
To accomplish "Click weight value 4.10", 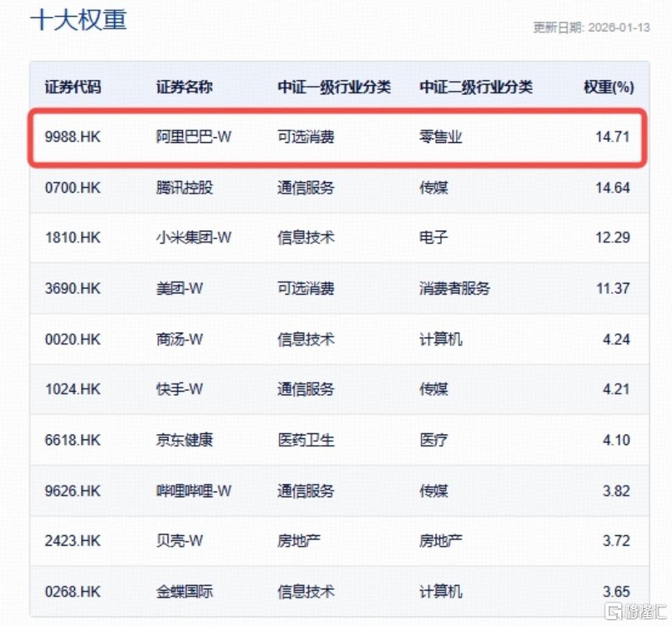I will (617, 440).
